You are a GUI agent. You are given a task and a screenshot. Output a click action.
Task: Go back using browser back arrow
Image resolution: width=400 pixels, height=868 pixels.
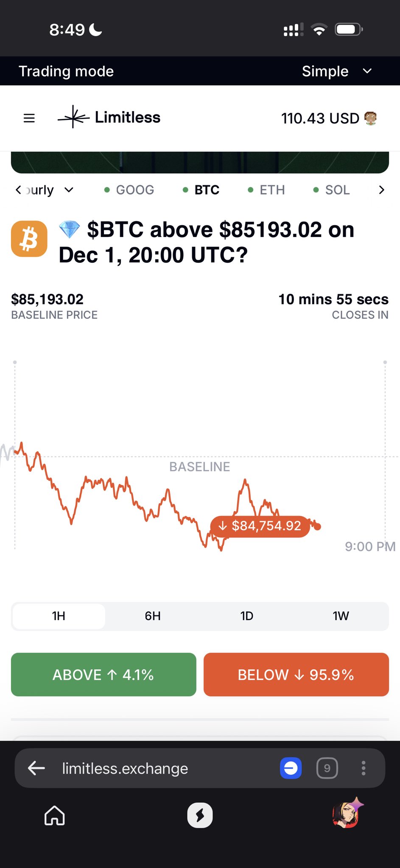[36, 768]
